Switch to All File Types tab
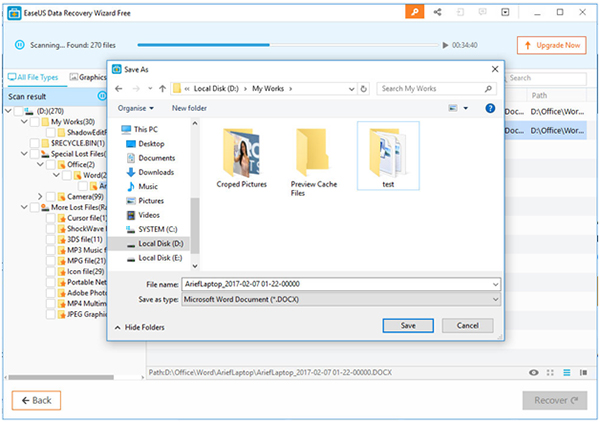The width and height of the screenshot is (600, 422). click(x=33, y=77)
